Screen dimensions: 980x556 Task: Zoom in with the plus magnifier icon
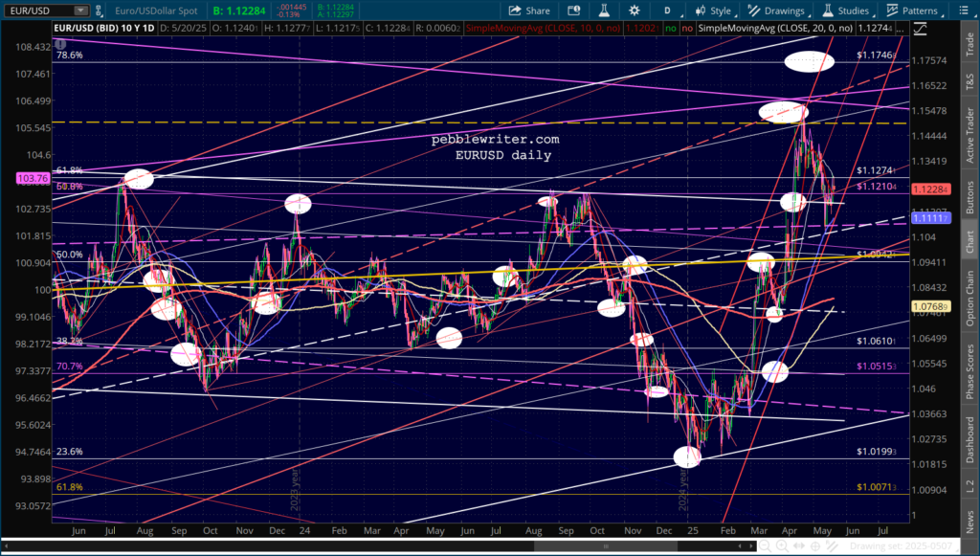click(x=781, y=546)
